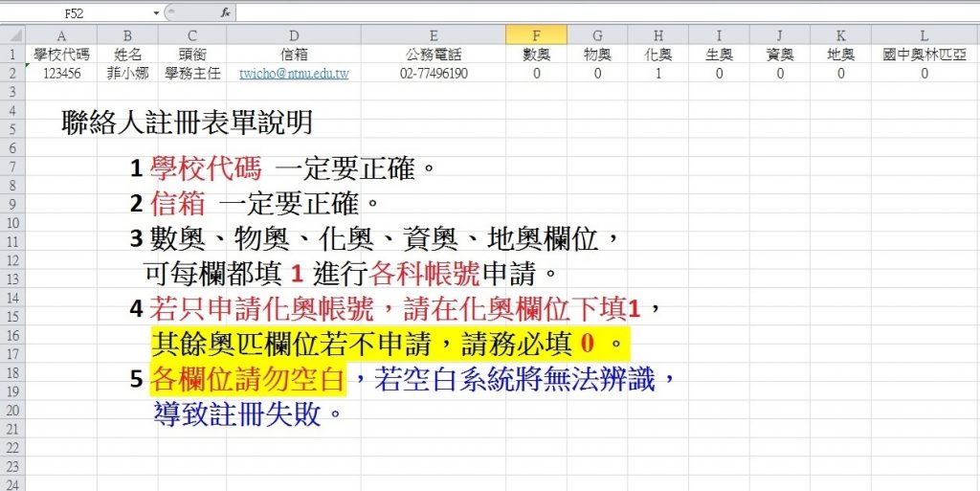Viewport: 980px width, 491px height.
Task: Click the 聯絡人註冊表單說明 heading text
Action: (187, 123)
